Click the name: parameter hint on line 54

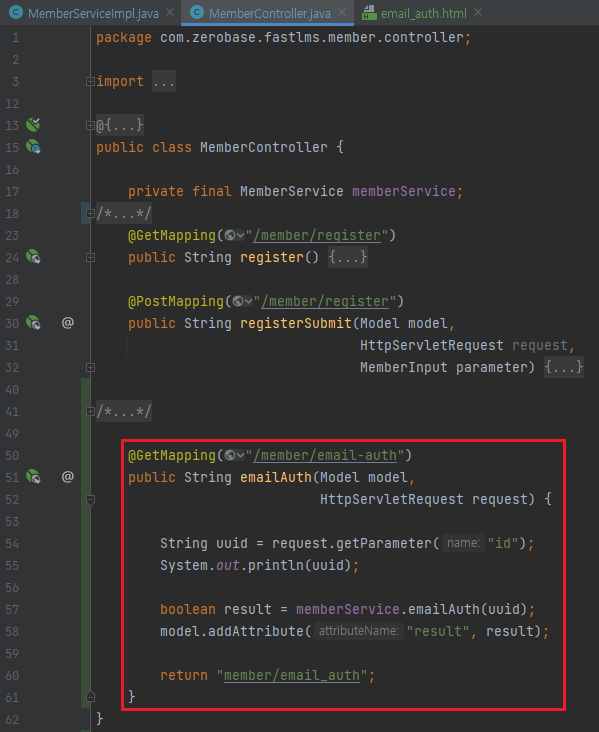pyautogui.click(x=463, y=543)
